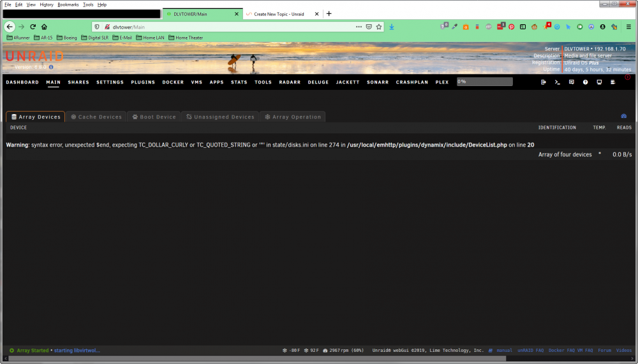Click the eyedropper color picker extension
This screenshot has width=638, height=364.
pyautogui.click(x=454, y=27)
